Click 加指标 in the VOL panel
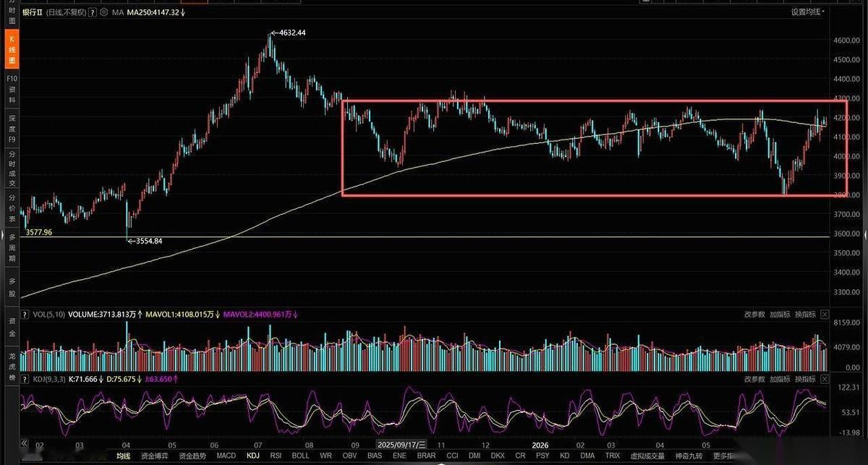This screenshot has width=868, height=465. [780, 315]
